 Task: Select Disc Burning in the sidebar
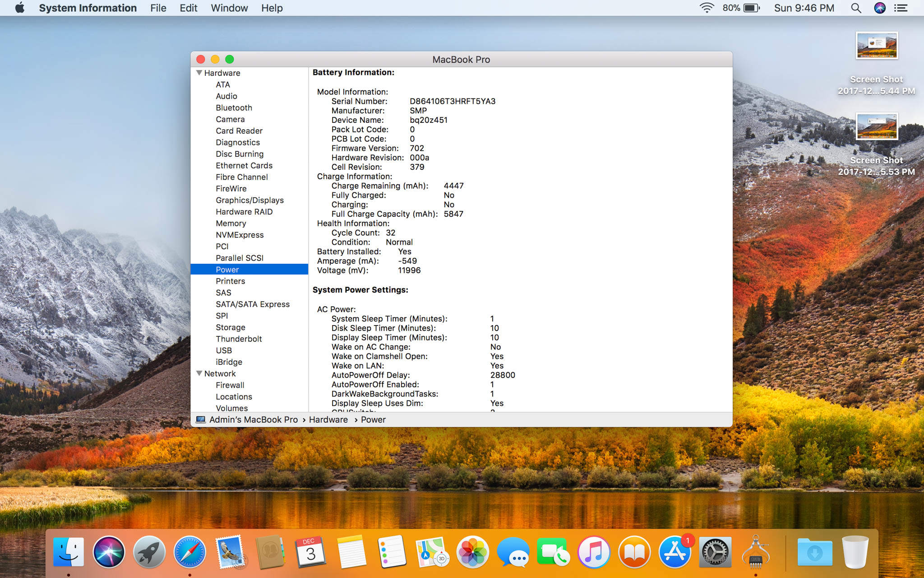pos(240,154)
